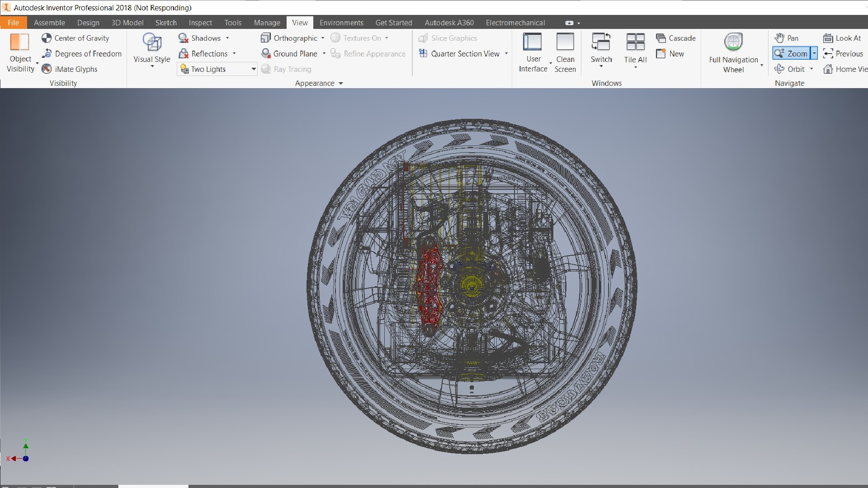Select the Pan tool
This screenshot has width=868, height=488.
(787, 38)
